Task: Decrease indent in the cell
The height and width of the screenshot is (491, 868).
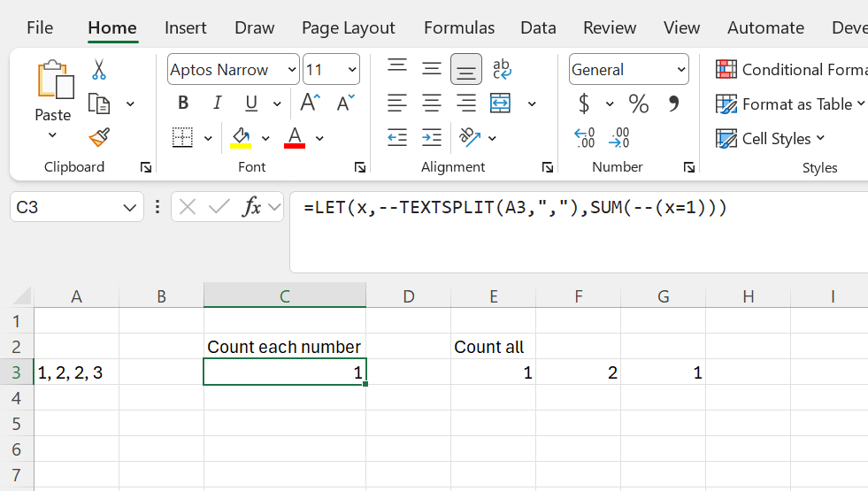Action: point(397,137)
